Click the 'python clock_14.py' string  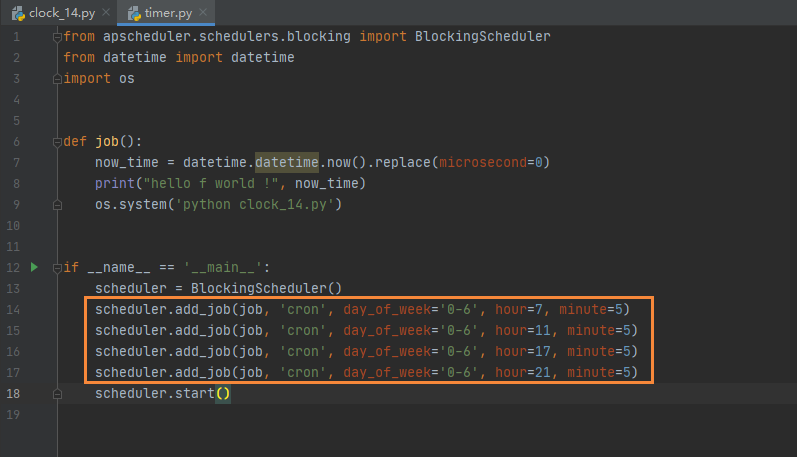coord(255,204)
